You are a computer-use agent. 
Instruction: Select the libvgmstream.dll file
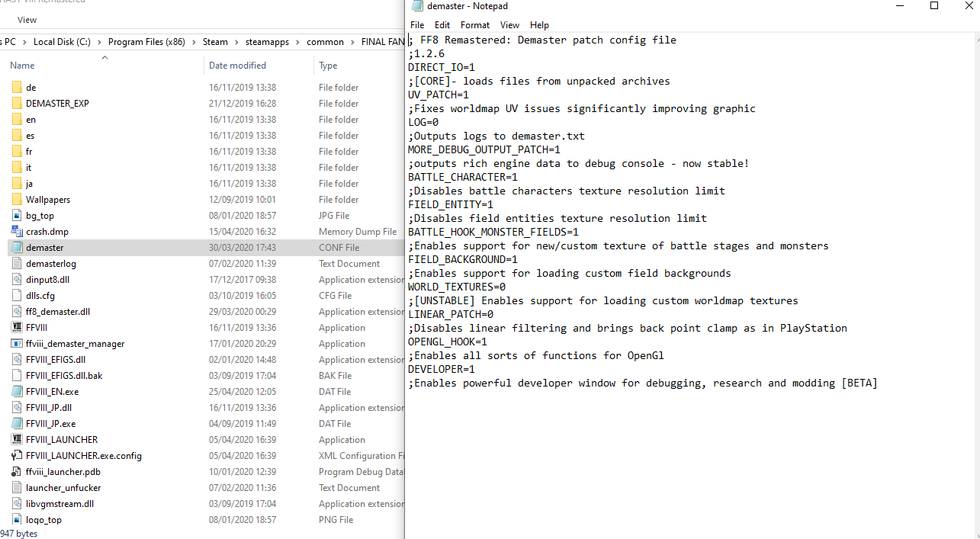[59, 503]
